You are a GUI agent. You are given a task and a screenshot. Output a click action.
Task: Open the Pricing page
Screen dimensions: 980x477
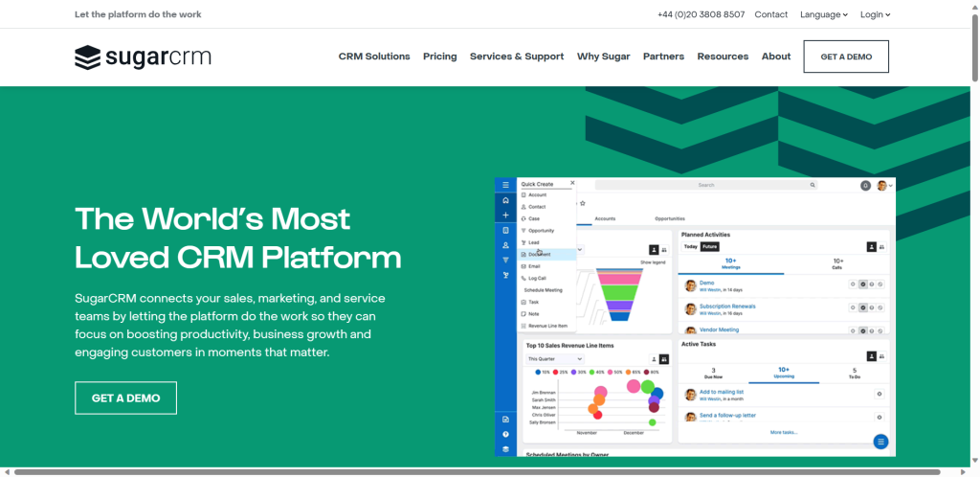(440, 57)
